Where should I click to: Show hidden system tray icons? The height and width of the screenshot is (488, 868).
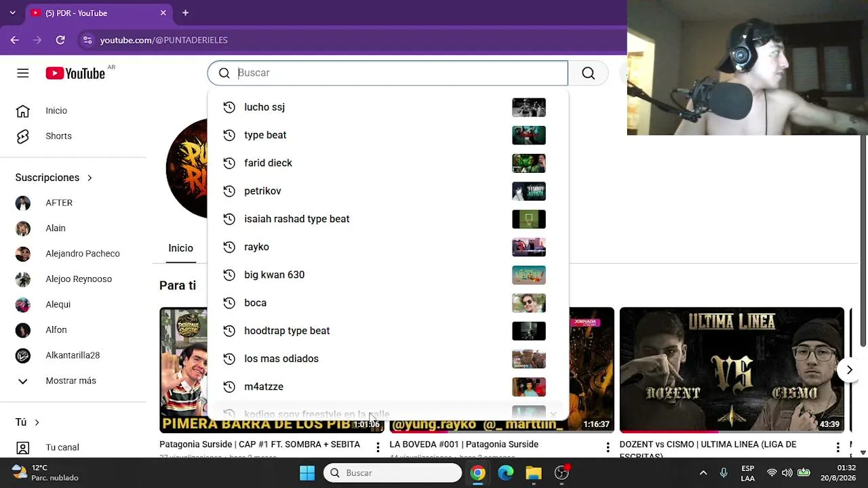(x=703, y=473)
